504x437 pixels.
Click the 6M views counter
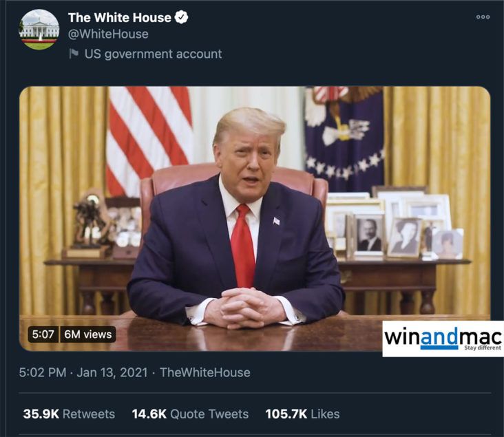coord(87,334)
